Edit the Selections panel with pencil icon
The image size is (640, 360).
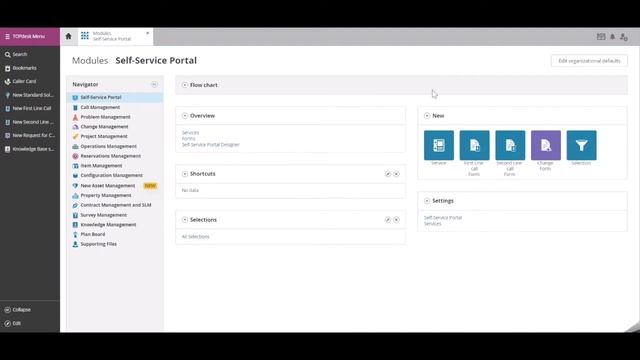(x=388, y=220)
